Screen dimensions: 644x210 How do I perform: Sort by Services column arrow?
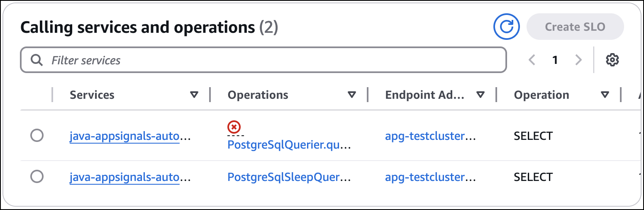[194, 95]
